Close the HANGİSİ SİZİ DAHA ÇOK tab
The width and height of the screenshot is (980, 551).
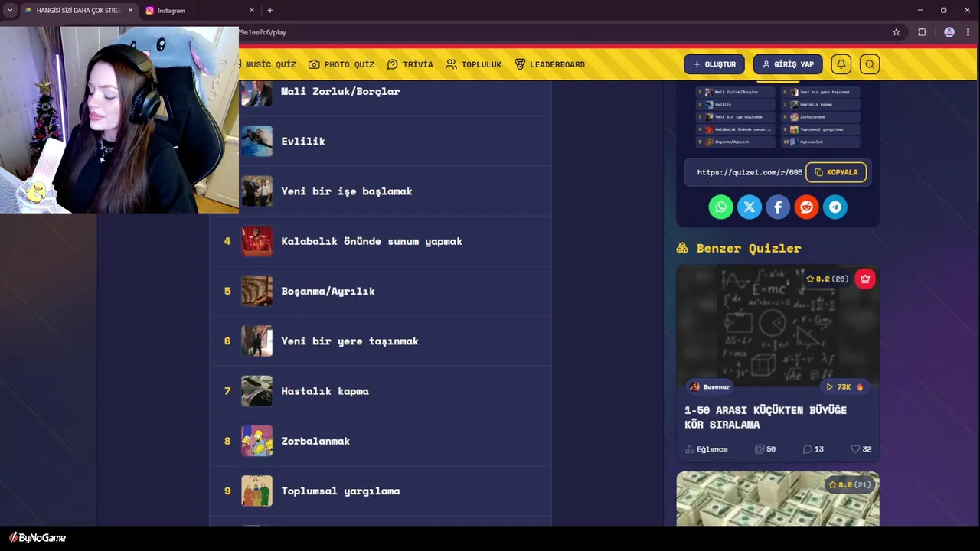tap(130, 10)
